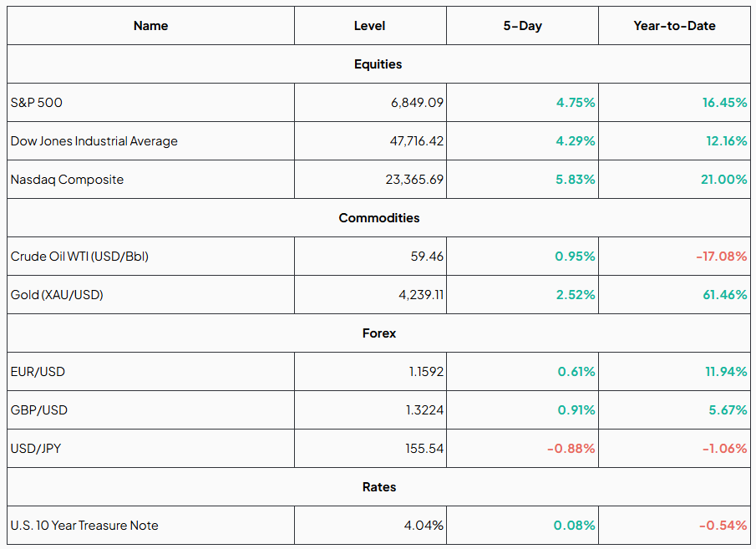Click the S&P 500 name cell

coord(37,103)
